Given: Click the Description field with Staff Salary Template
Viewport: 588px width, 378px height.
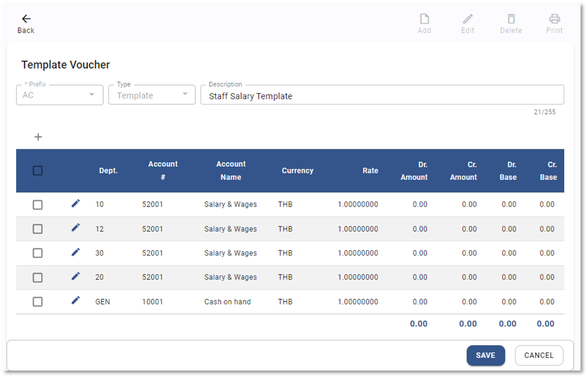Looking at the screenshot, I should point(382,96).
